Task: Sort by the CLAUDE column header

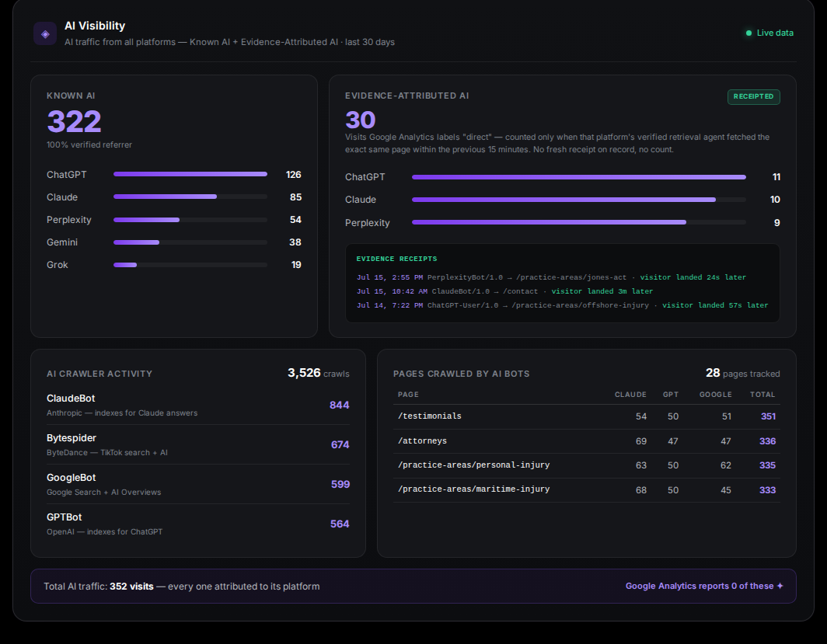Action: pyautogui.click(x=630, y=395)
